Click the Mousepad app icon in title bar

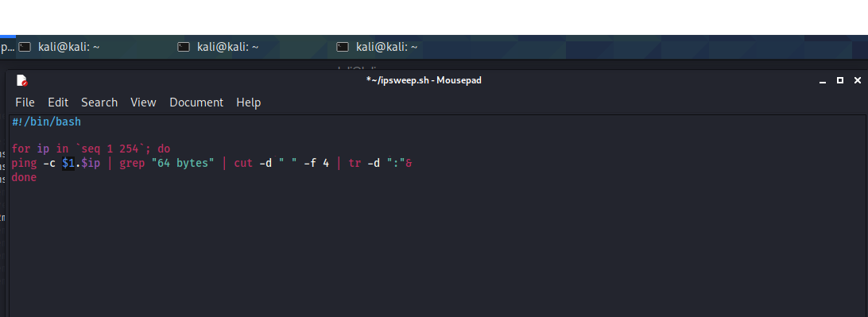pos(22,80)
